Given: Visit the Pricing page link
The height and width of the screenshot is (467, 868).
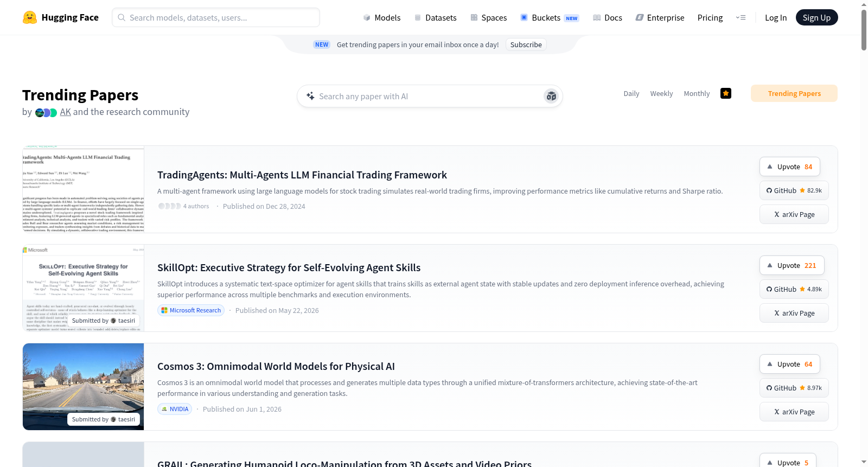Looking at the screenshot, I should tap(710, 17).
